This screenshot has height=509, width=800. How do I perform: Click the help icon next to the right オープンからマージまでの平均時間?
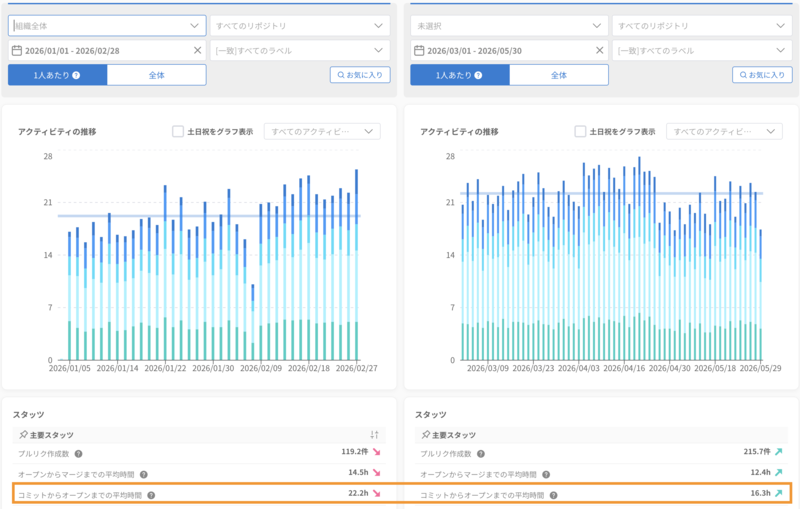(546, 474)
